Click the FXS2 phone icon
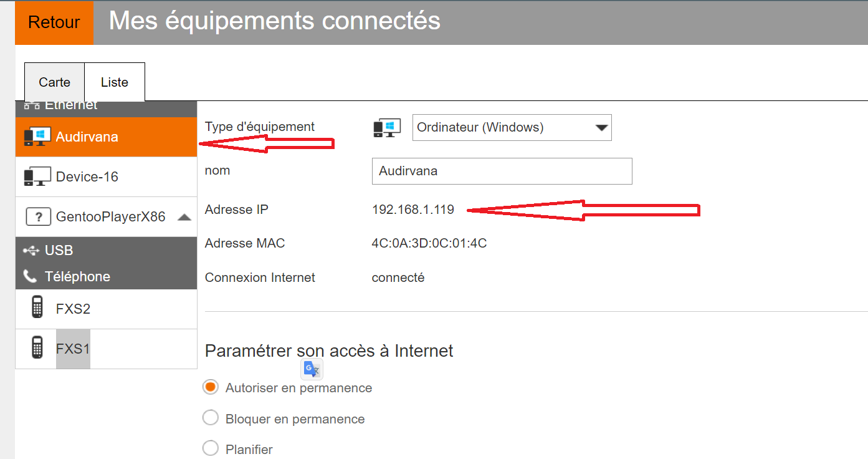868x459 pixels. [x=37, y=309]
